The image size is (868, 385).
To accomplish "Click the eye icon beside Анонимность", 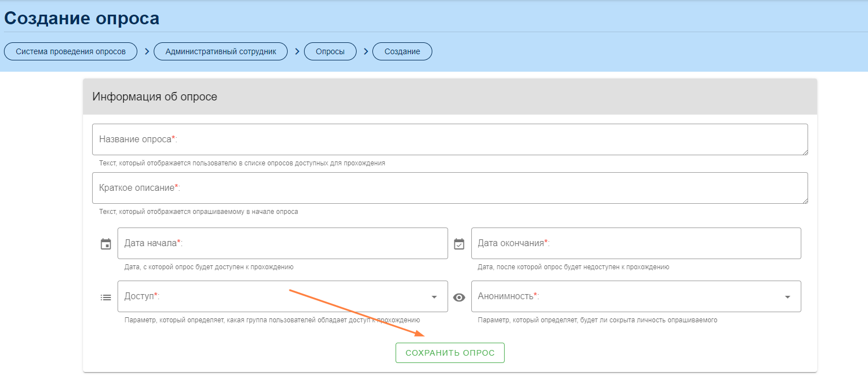I will 459,297.
